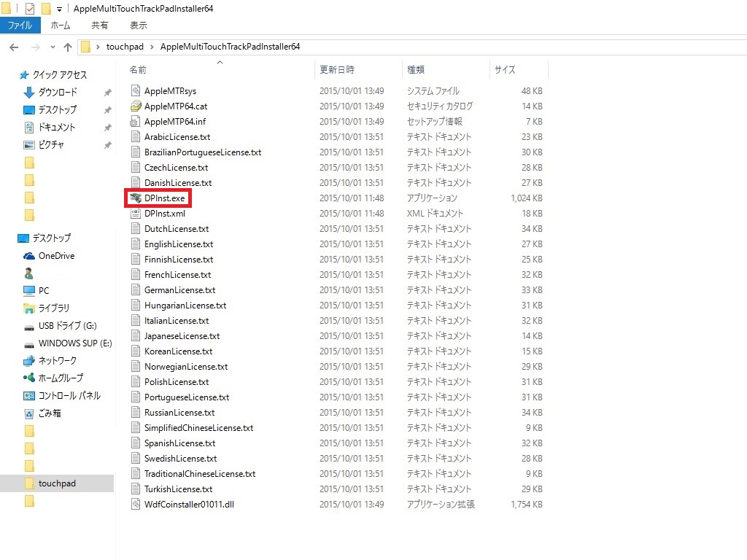The width and height of the screenshot is (747, 560).
Task: Open ダウンロード in the sidebar
Action: tap(58, 92)
